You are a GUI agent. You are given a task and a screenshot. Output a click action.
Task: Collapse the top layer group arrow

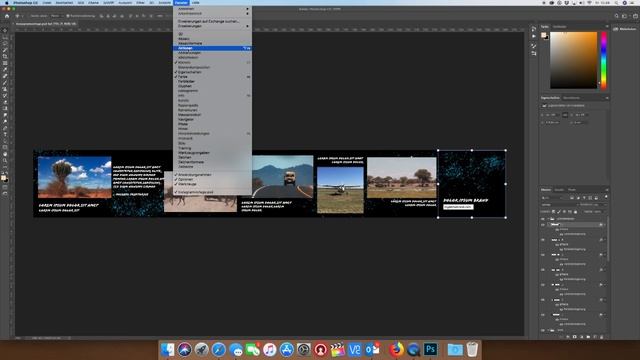[x=548, y=219]
